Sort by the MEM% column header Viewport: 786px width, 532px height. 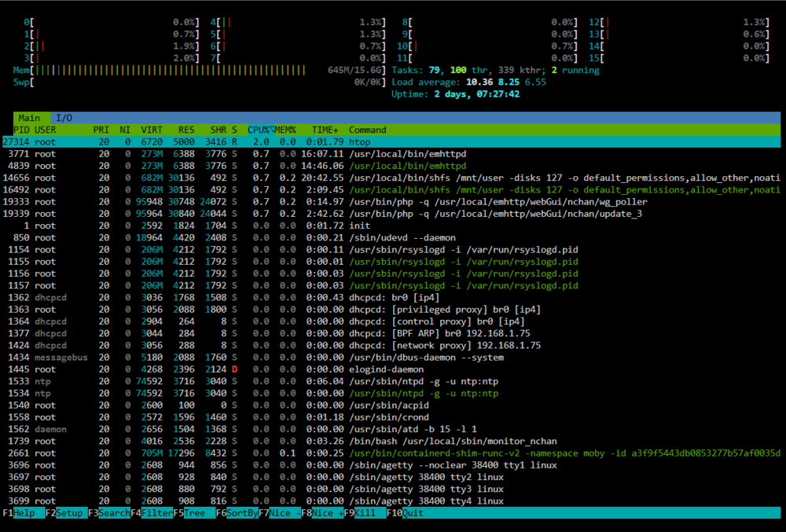[x=285, y=130]
